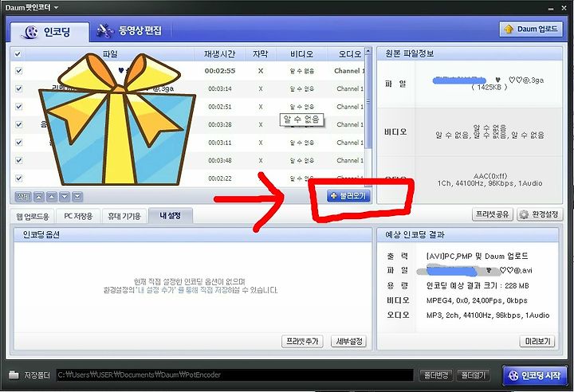Open 세부설정 detailed settings
Screen dimensions: 574x392
click(x=348, y=342)
